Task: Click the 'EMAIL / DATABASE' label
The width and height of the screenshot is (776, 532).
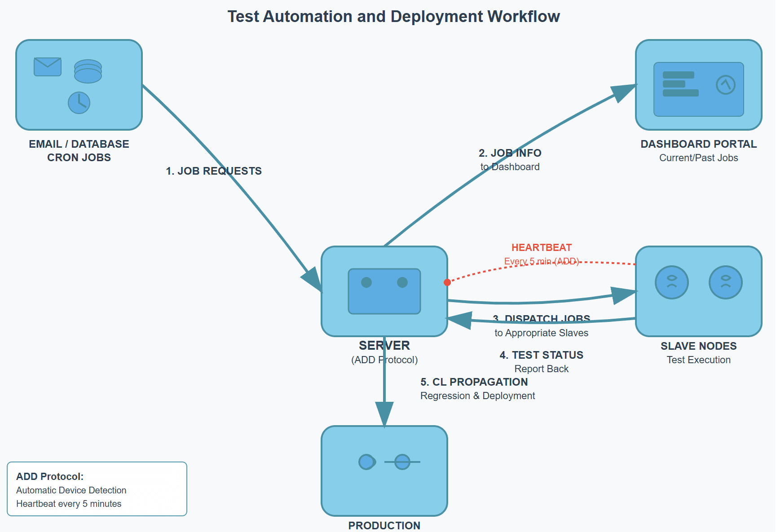Action: pyautogui.click(x=79, y=144)
